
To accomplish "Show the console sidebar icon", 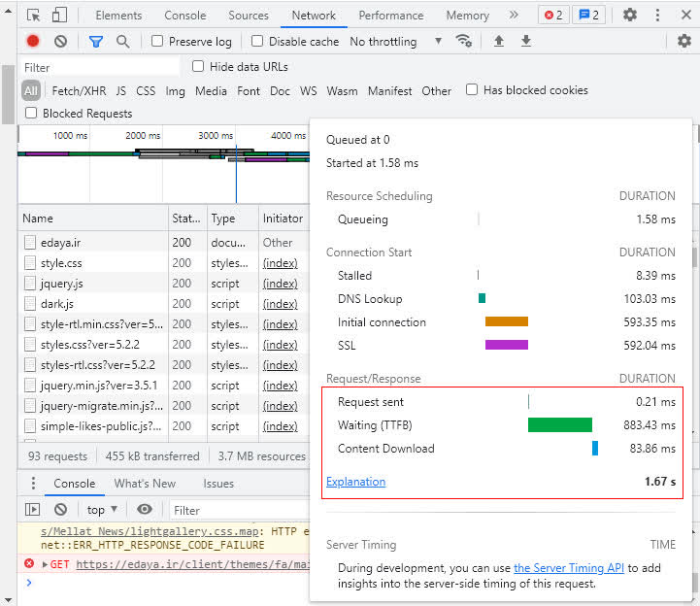I will point(32,509).
